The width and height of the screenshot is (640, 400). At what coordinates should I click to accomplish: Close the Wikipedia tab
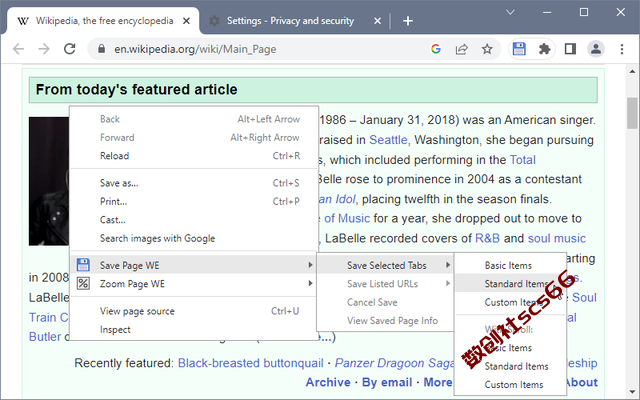(x=186, y=21)
